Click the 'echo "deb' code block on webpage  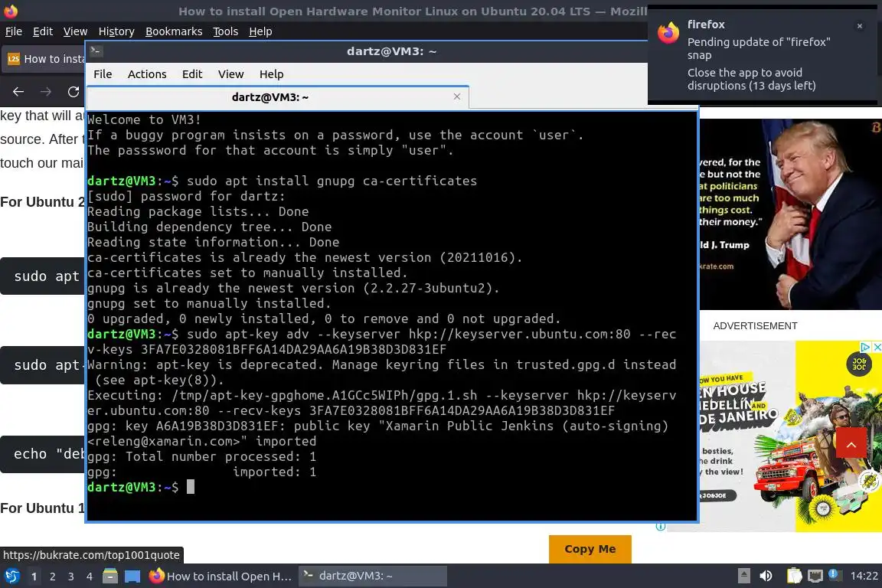(x=42, y=454)
